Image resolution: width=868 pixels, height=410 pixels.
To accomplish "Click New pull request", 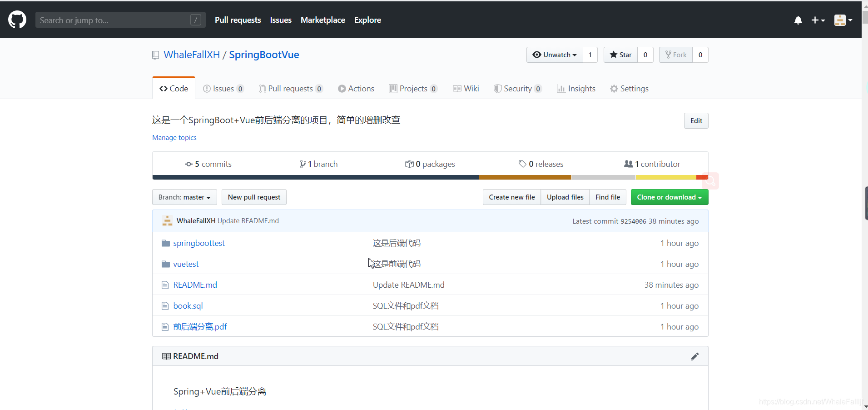I will tap(254, 197).
